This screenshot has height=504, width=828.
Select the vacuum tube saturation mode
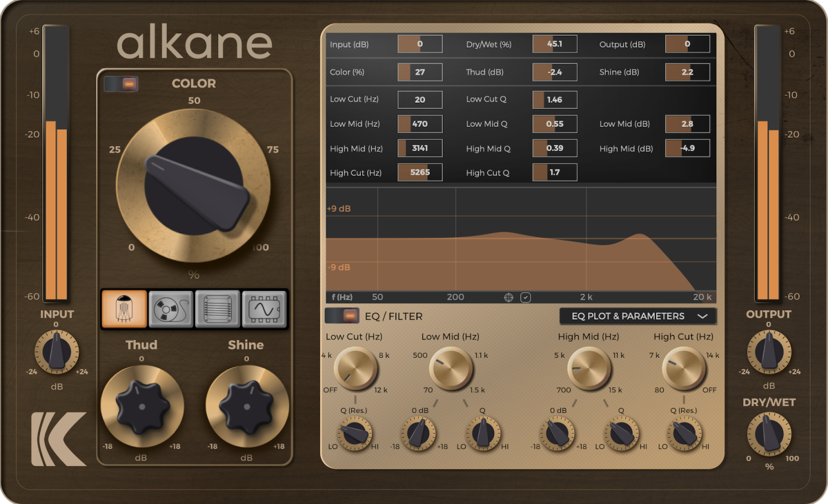(125, 308)
